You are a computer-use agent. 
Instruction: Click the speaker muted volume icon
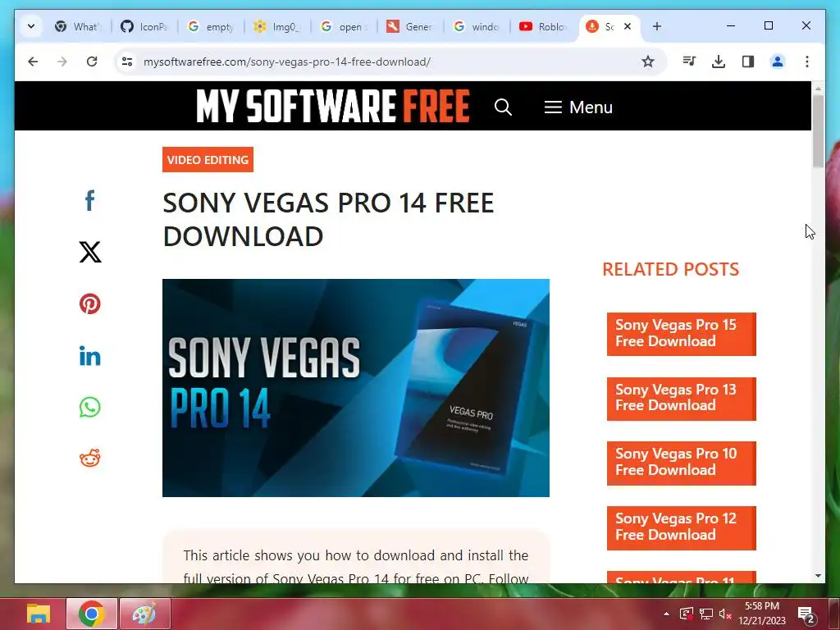pyautogui.click(x=725, y=614)
